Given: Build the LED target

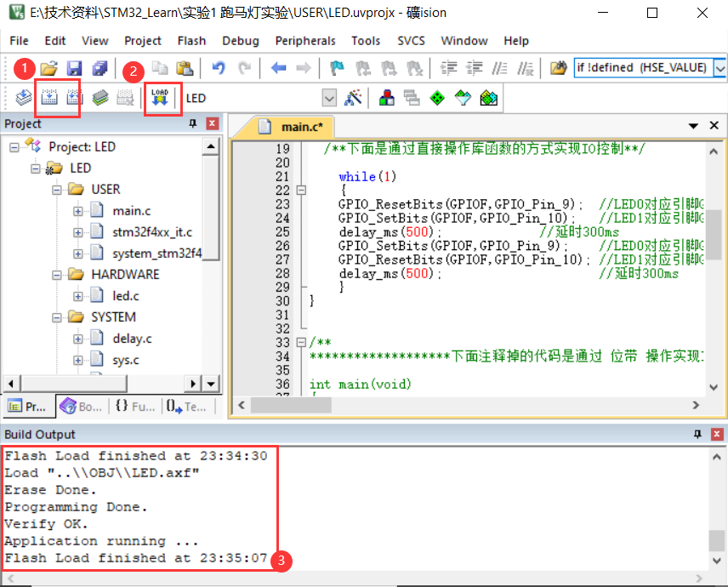Looking at the screenshot, I should click(49, 98).
